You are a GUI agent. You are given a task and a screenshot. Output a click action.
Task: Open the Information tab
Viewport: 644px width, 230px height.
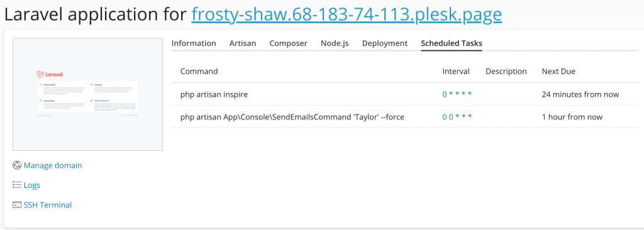click(194, 43)
